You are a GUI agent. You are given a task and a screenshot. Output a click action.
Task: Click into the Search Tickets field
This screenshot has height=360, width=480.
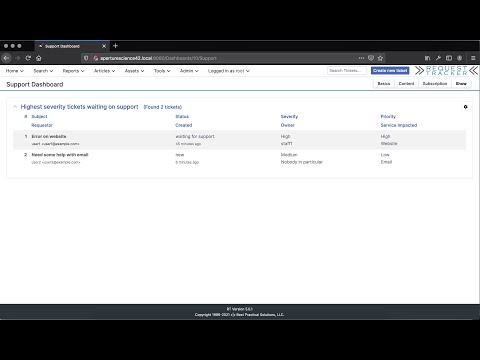tap(347, 70)
